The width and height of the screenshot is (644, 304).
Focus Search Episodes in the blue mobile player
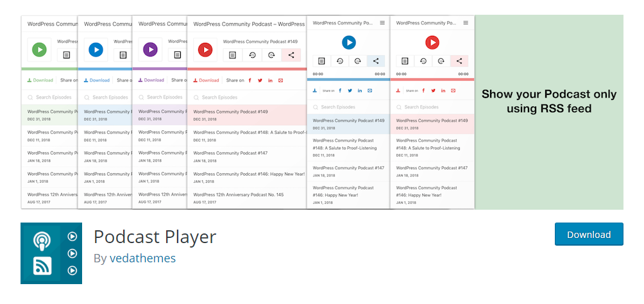pos(348,107)
